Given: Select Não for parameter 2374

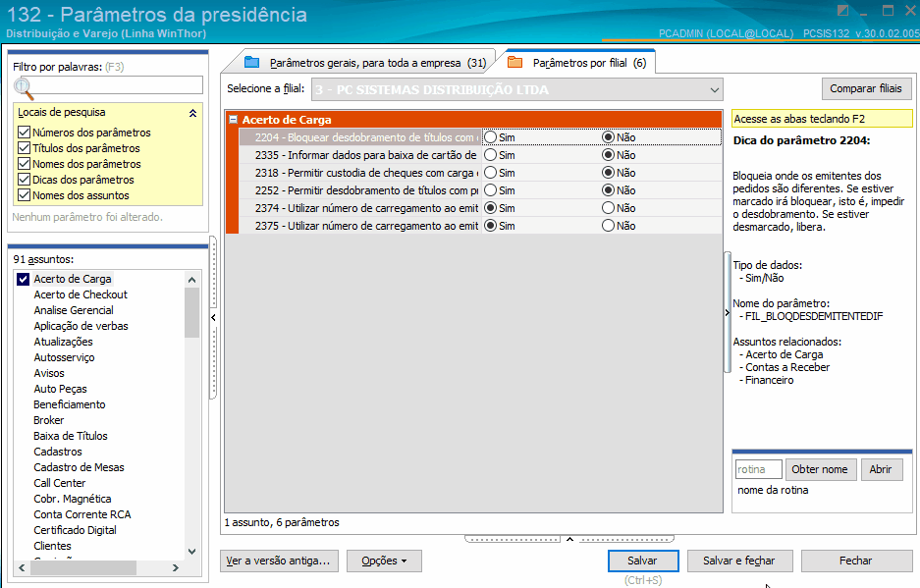Looking at the screenshot, I should (x=609, y=208).
